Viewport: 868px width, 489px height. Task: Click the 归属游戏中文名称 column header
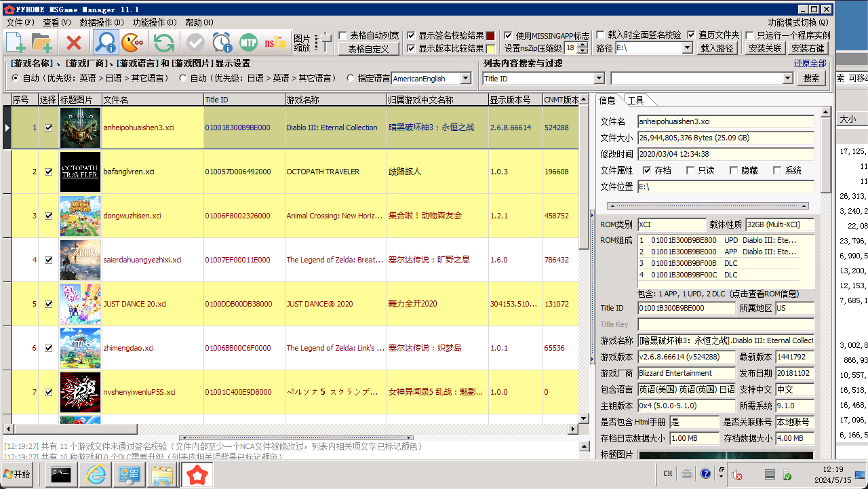(437, 100)
